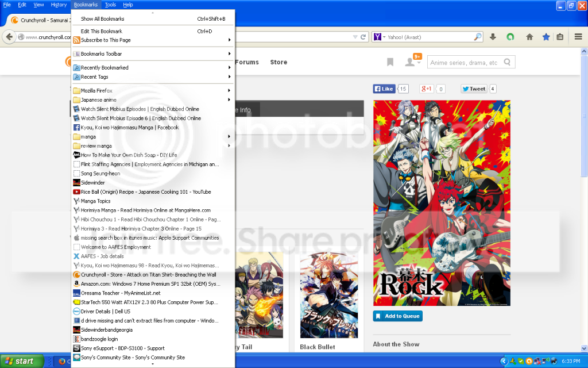Click the Windows start button

(22, 361)
